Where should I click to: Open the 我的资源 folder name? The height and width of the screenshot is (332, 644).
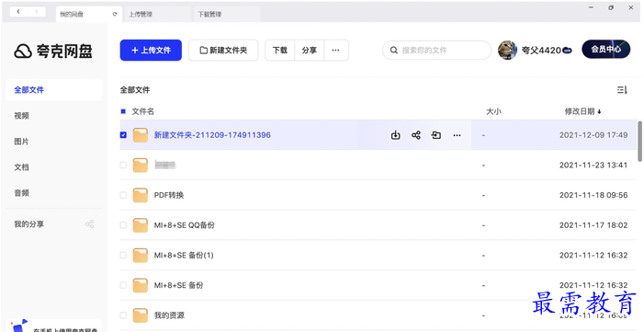click(x=169, y=315)
